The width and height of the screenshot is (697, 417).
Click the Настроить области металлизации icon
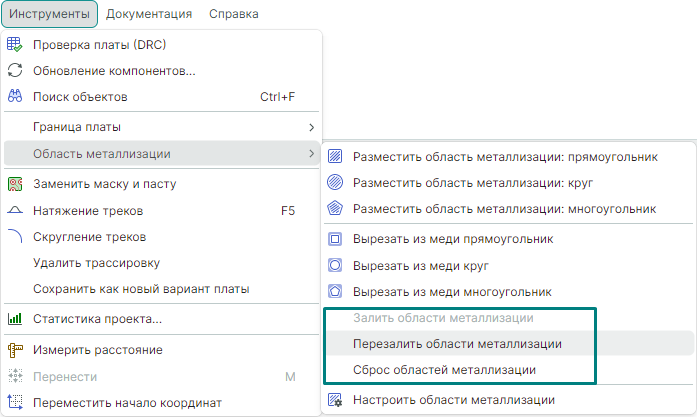click(335, 400)
